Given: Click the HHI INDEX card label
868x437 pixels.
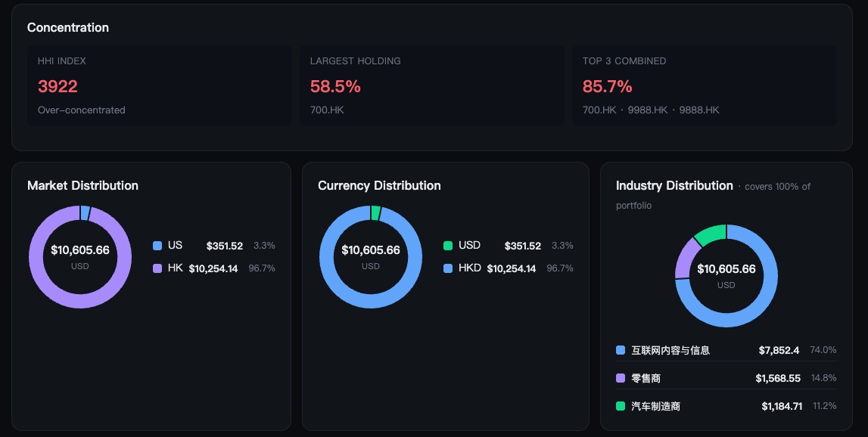Looking at the screenshot, I should pos(62,60).
